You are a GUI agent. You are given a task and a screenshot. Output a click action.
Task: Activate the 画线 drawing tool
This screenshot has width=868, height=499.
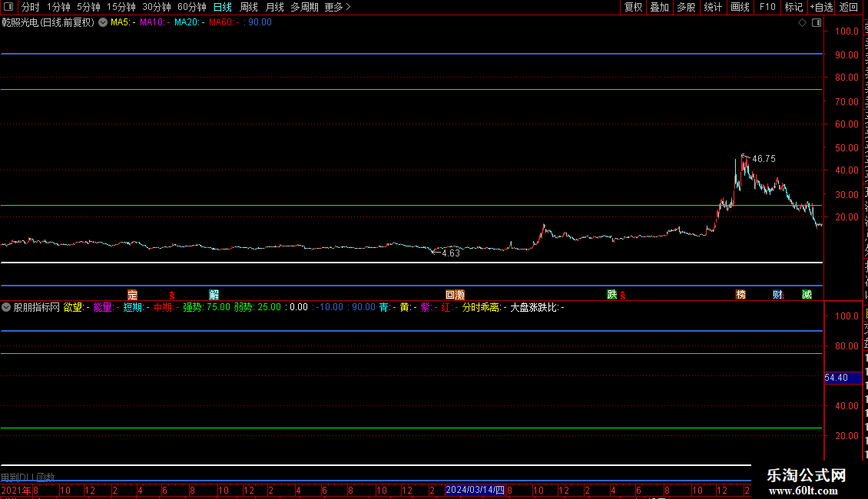pyautogui.click(x=740, y=7)
